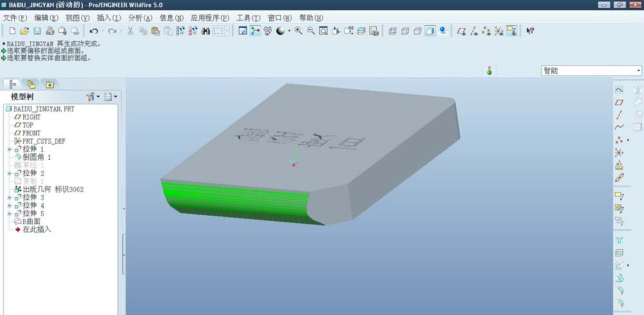Open the Saved View list icon

point(348,31)
